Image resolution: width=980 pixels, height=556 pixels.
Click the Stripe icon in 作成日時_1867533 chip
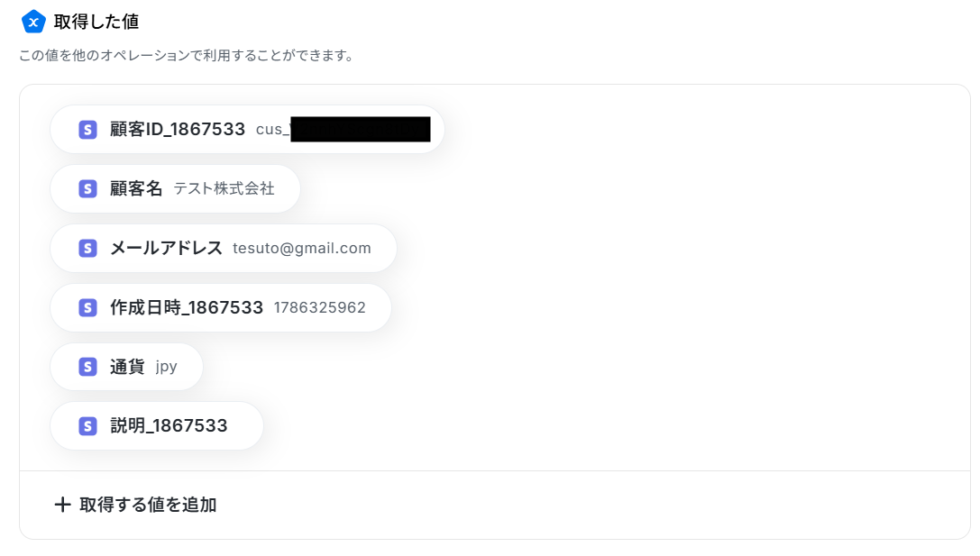tap(87, 307)
